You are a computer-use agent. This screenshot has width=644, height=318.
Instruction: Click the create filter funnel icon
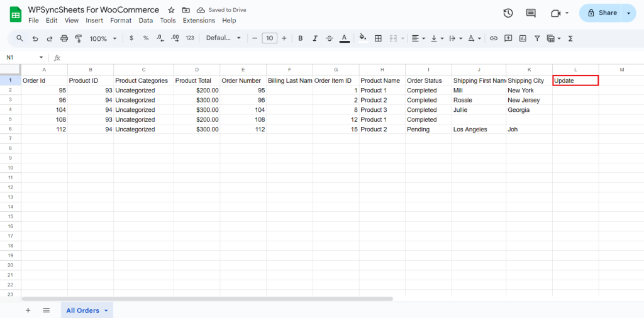click(537, 38)
